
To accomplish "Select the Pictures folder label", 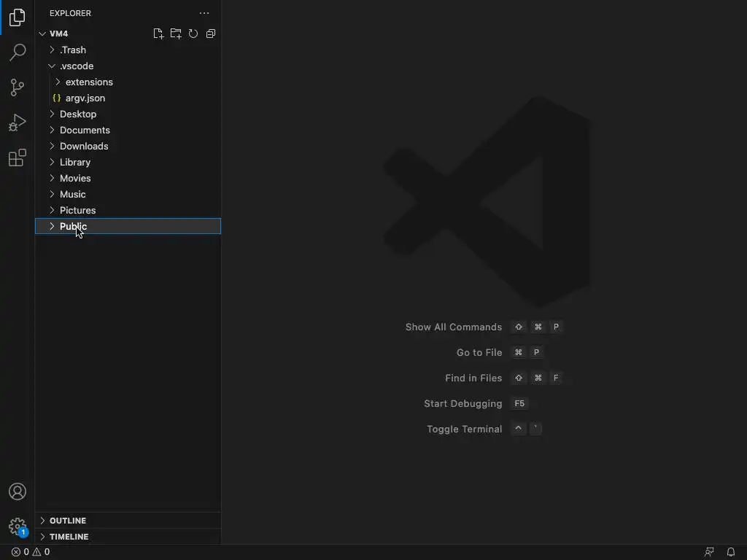I will coord(77,211).
